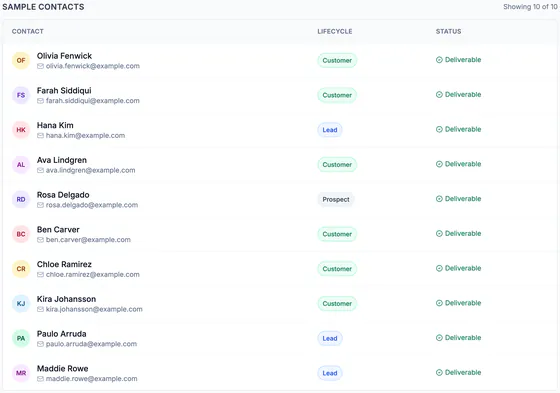
Task: Click email paulo.arruda@example.com
Action: tap(91, 344)
